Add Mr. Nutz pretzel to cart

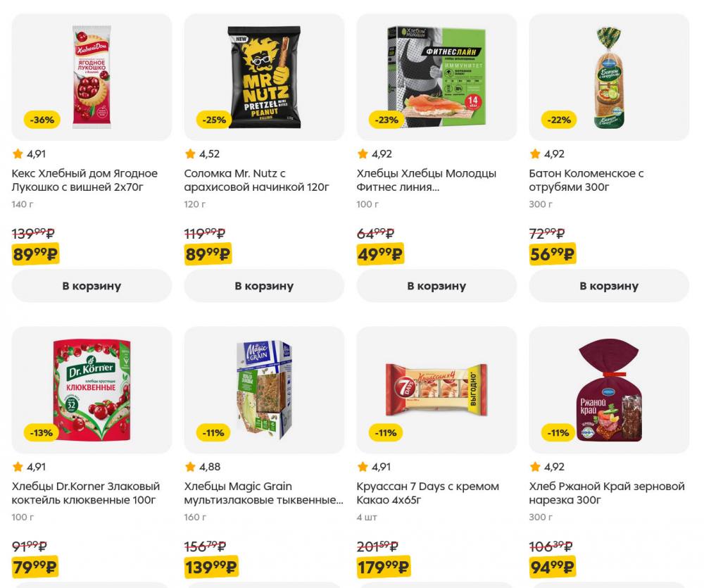(x=264, y=286)
